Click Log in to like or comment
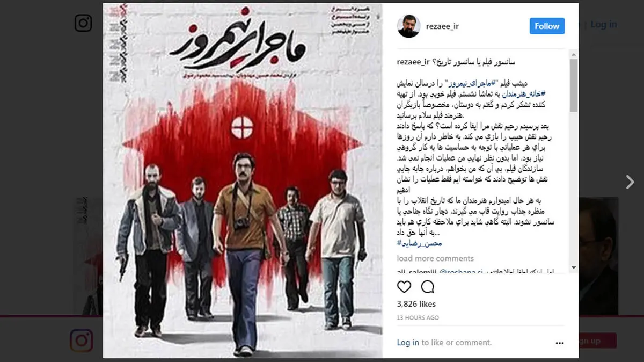 tap(407, 342)
